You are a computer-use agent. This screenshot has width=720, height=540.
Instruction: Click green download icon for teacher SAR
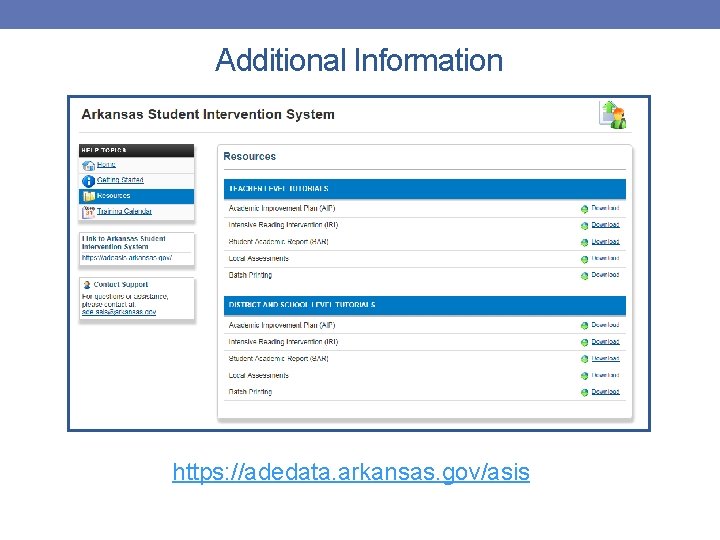pos(585,242)
